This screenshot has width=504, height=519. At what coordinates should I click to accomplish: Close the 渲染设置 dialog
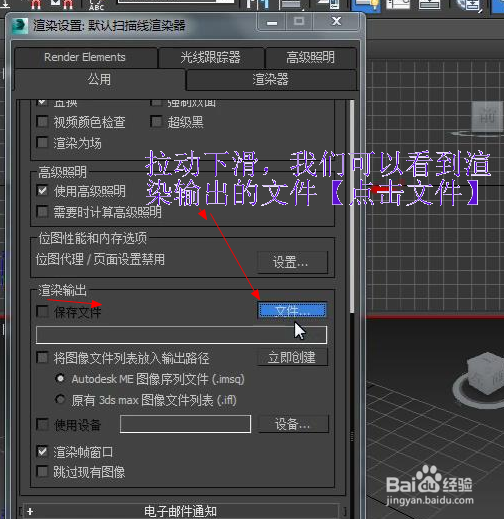(337, 22)
